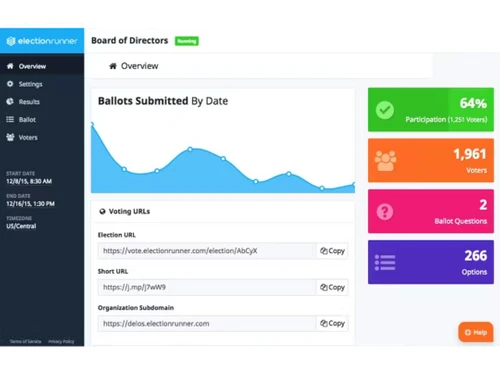The image size is (500, 375).
Task: Click the Ballot list icon
Action: pos(10,119)
